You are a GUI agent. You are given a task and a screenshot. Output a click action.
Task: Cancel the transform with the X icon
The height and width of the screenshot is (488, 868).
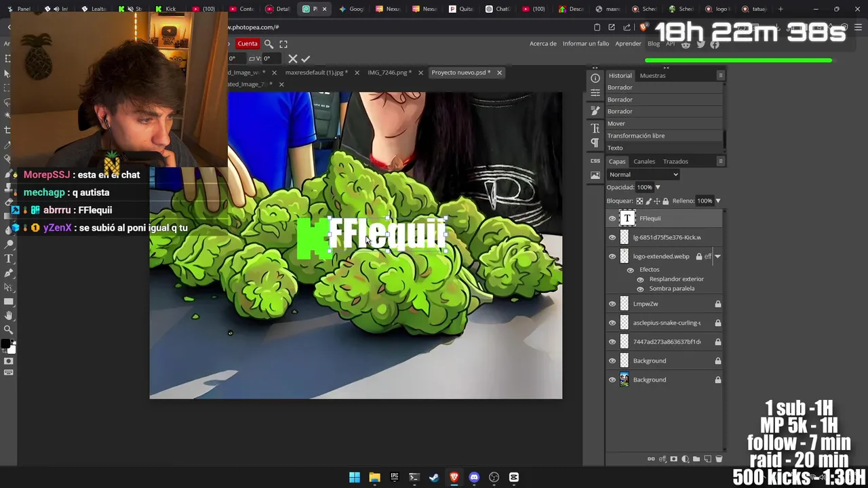(292, 59)
